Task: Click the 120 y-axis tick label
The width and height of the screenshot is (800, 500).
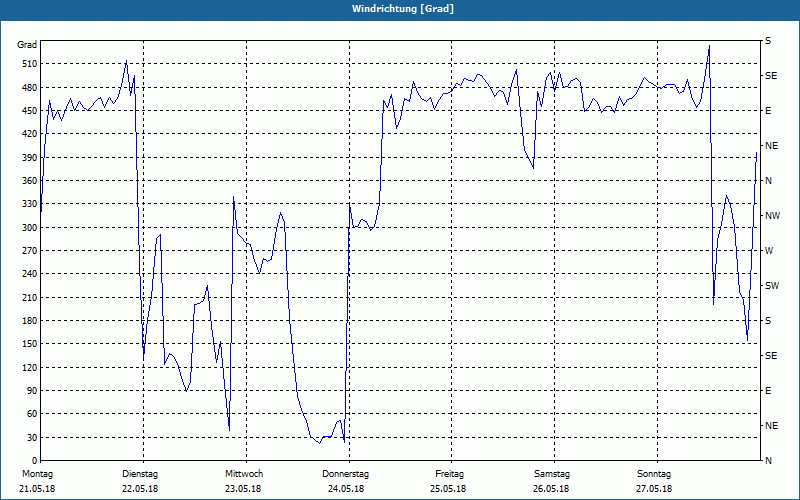Action: [x=30, y=367]
